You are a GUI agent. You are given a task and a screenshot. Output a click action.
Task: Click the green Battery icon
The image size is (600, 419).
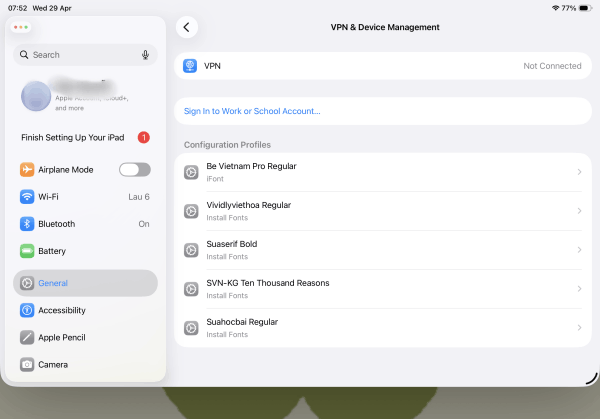coord(27,251)
